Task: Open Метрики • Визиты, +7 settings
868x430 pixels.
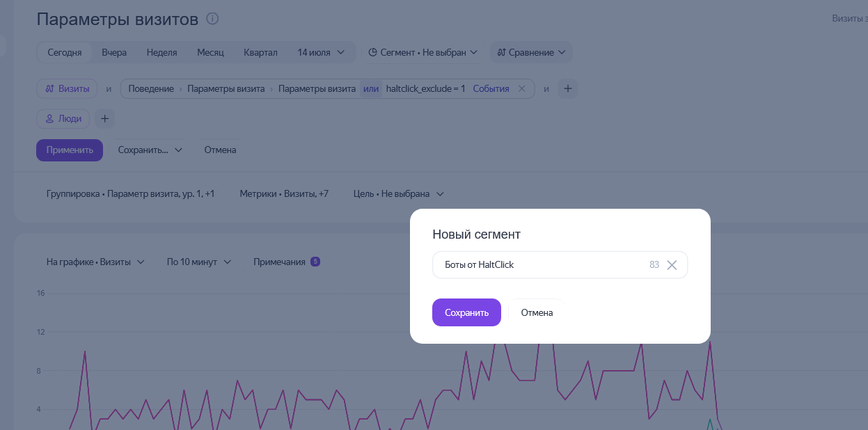Action: (284, 193)
